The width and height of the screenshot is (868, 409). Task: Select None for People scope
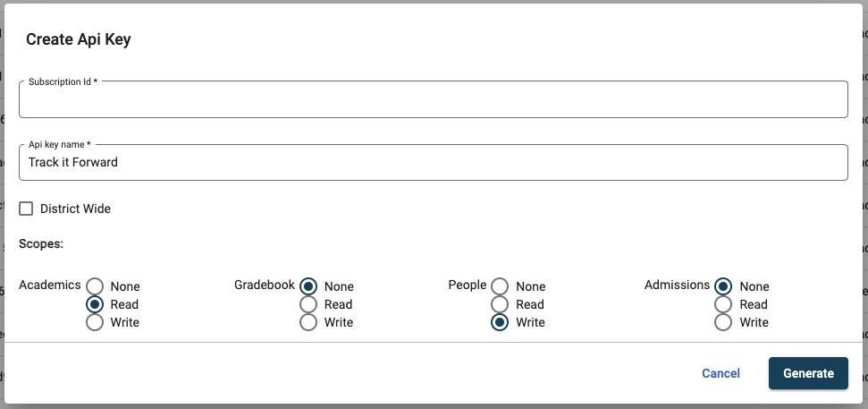(x=500, y=286)
